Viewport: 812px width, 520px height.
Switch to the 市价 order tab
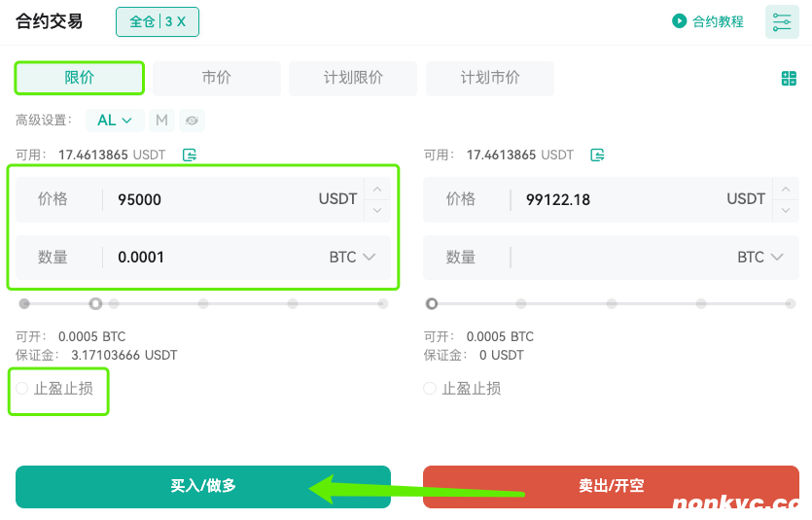click(x=216, y=78)
